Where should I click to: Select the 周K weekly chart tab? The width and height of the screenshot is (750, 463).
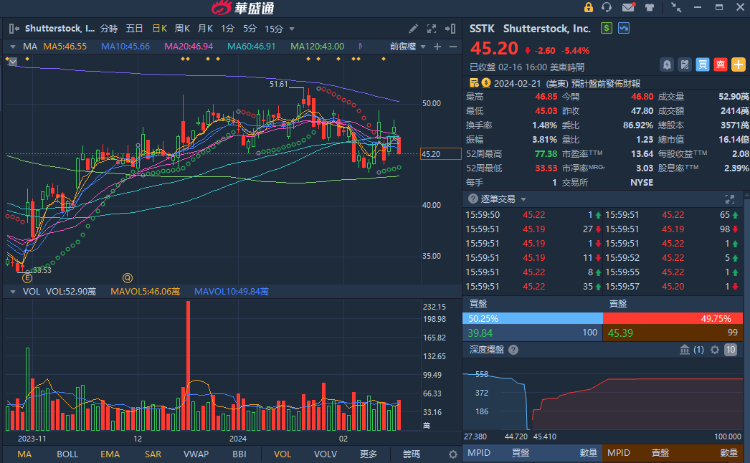pos(182,28)
